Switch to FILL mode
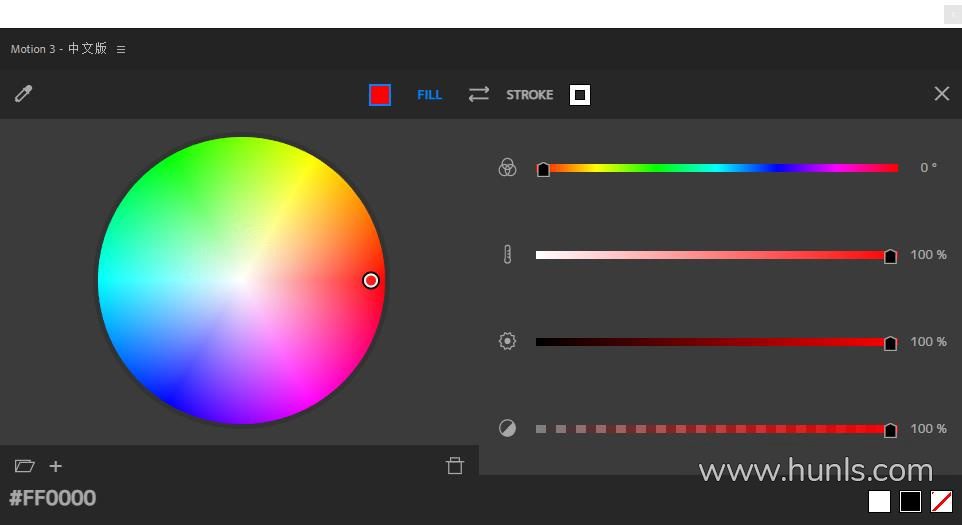This screenshot has height=525, width=962. (x=429, y=95)
